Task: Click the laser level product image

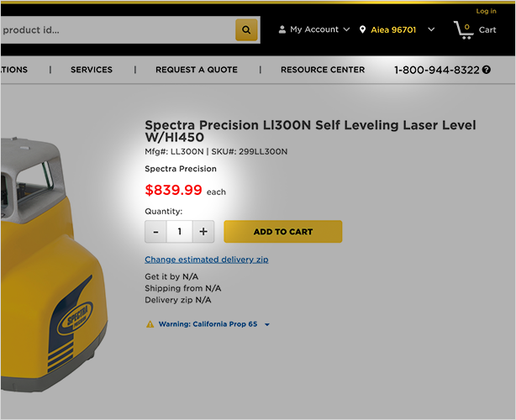Action: point(50,269)
